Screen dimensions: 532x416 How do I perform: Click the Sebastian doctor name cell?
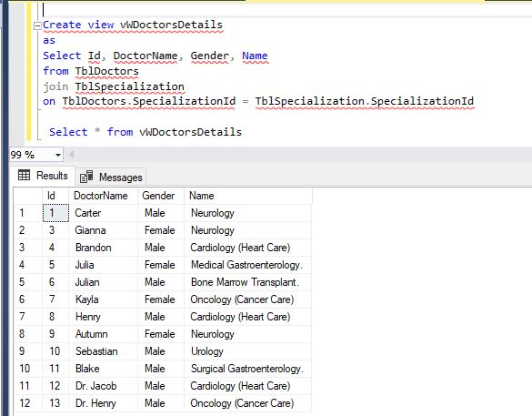103,351
